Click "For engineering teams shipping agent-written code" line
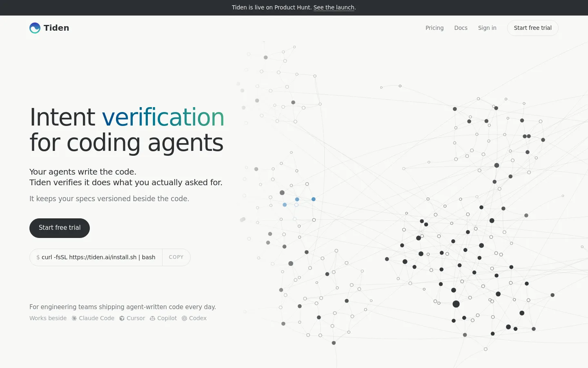The image size is (588, 368). 122,307
